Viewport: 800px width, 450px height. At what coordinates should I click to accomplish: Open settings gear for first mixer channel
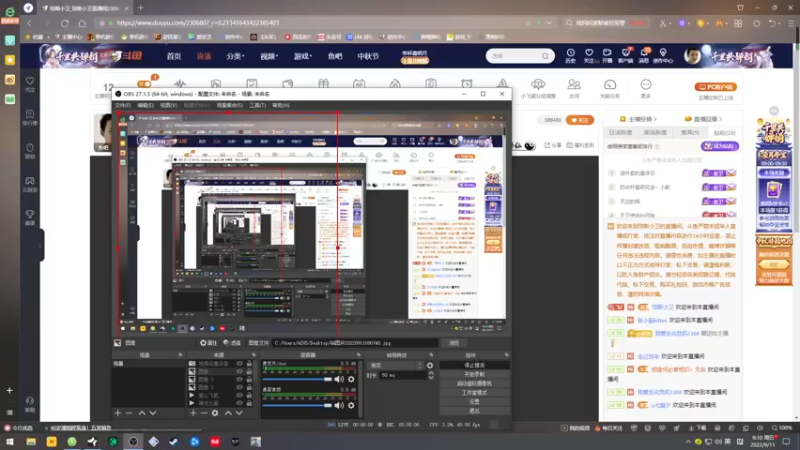tap(351, 379)
